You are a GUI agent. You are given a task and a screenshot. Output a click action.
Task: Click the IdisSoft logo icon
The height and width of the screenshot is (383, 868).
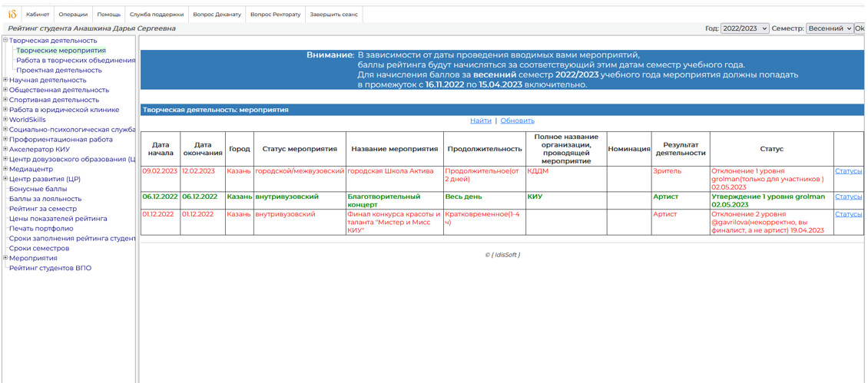point(12,15)
